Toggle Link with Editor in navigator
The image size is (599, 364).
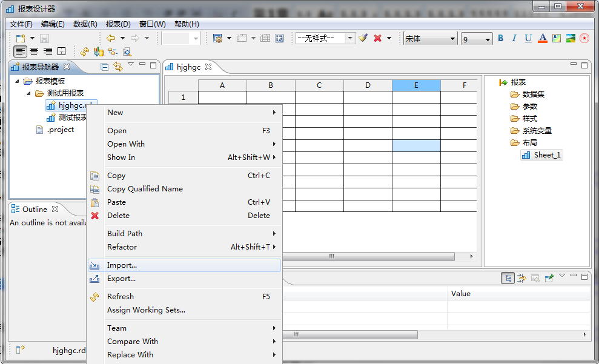click(118, 67)
